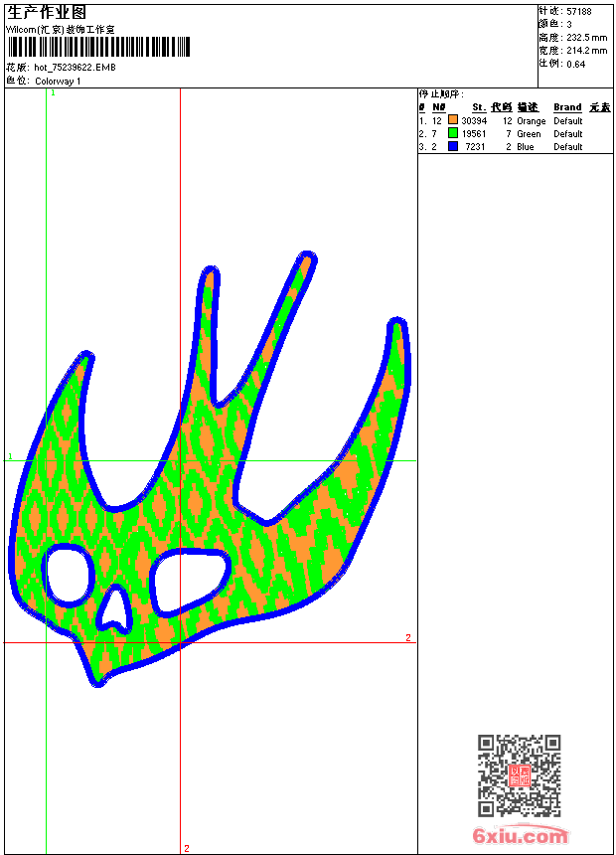Click the nose hole of the design

(116, 608)
